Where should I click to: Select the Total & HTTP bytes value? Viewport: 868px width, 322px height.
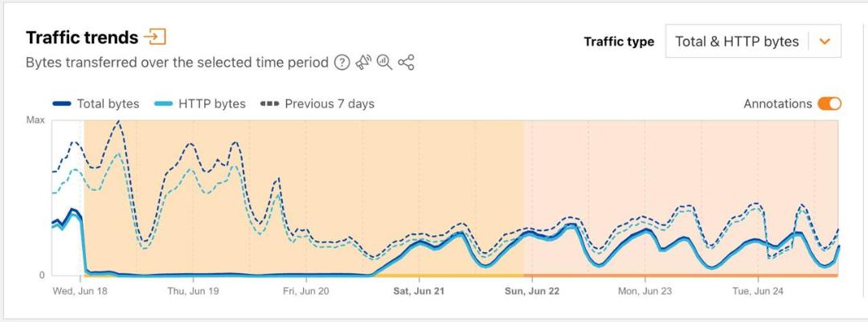(x=737, y=42)
